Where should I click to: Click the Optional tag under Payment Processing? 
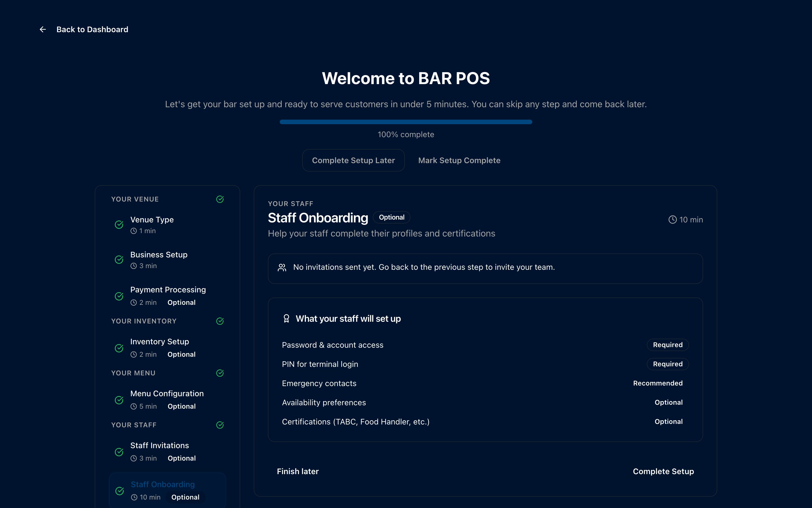(x=182, y=302)
